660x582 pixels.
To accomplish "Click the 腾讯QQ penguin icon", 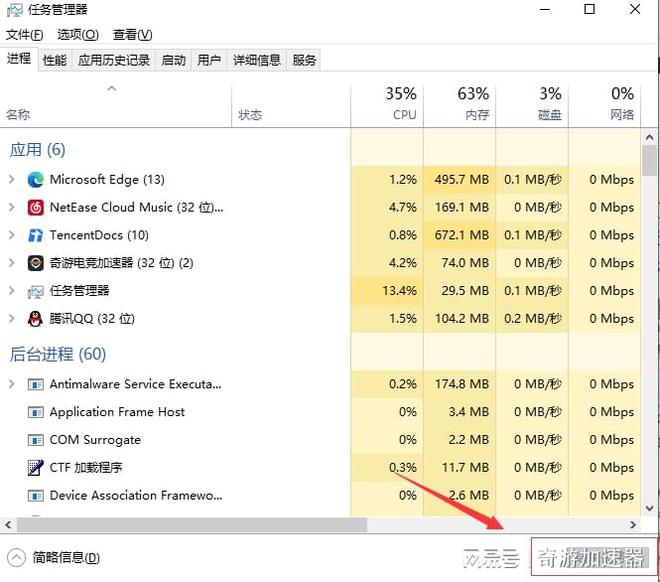I will (35, 319).
